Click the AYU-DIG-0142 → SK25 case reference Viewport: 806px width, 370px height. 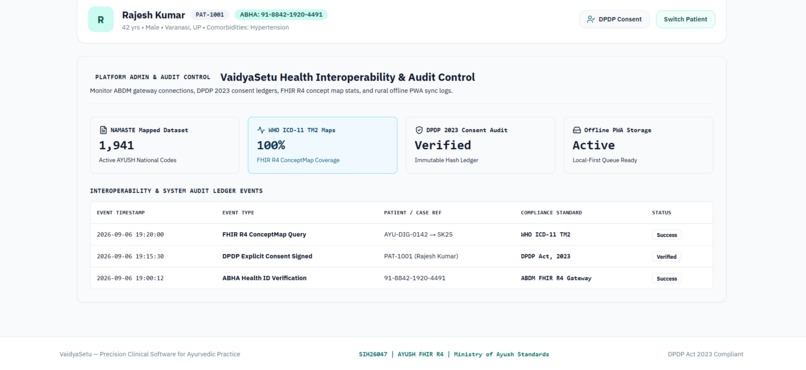click(418, 234)
